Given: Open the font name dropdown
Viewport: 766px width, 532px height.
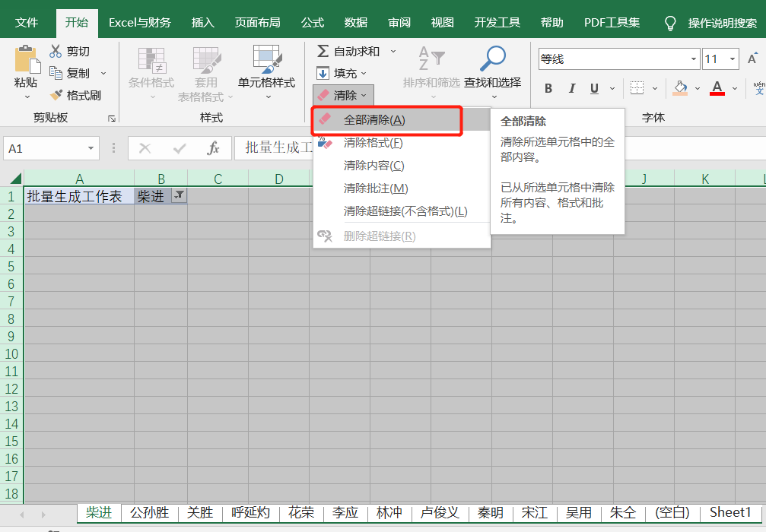Looking at the screenshot, I should click(x=693, y=59).
